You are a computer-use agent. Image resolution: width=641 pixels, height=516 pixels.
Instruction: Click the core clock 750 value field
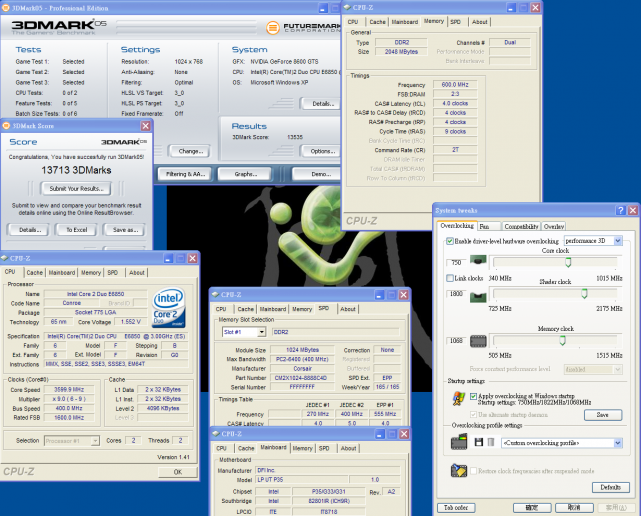[x=457, y=262]
